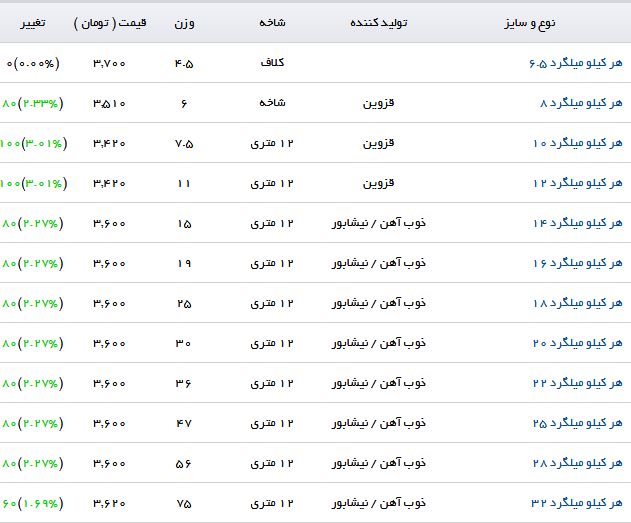Screen dimensions: 631x523
Task: Click the شاخه column header
Action: click(x=272, y=23)
